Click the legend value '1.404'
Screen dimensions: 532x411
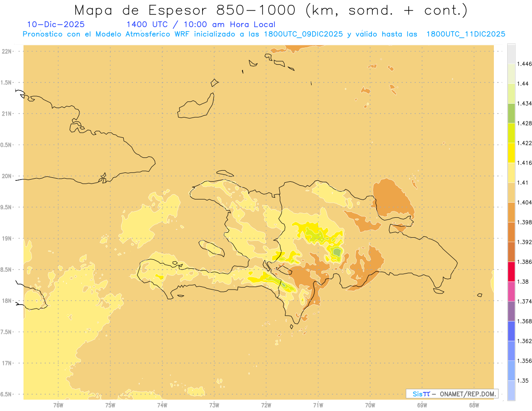(x=524, y=202)
